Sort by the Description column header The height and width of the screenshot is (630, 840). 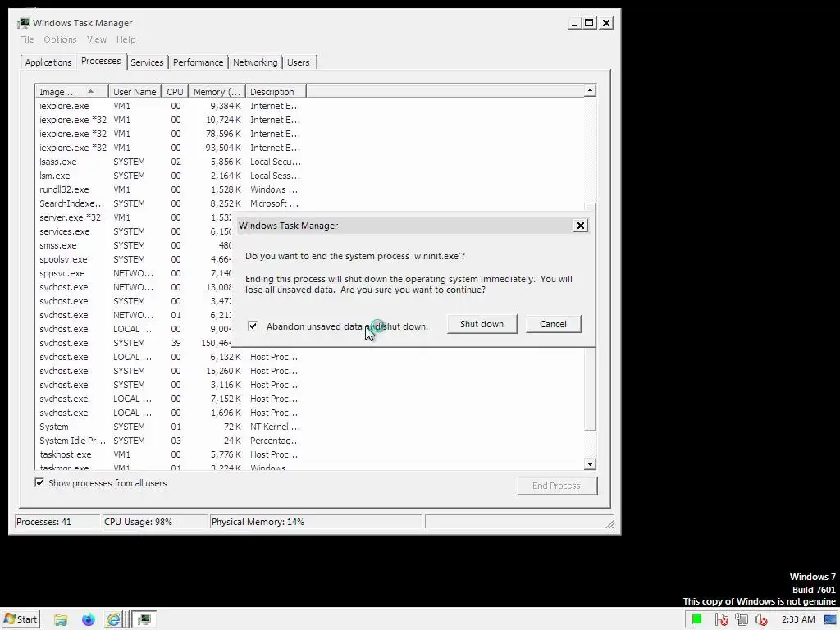[276, 92]
